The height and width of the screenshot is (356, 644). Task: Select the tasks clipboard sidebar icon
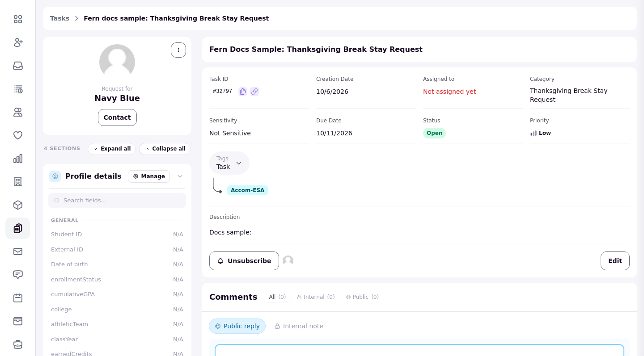[x=18, y=228]
